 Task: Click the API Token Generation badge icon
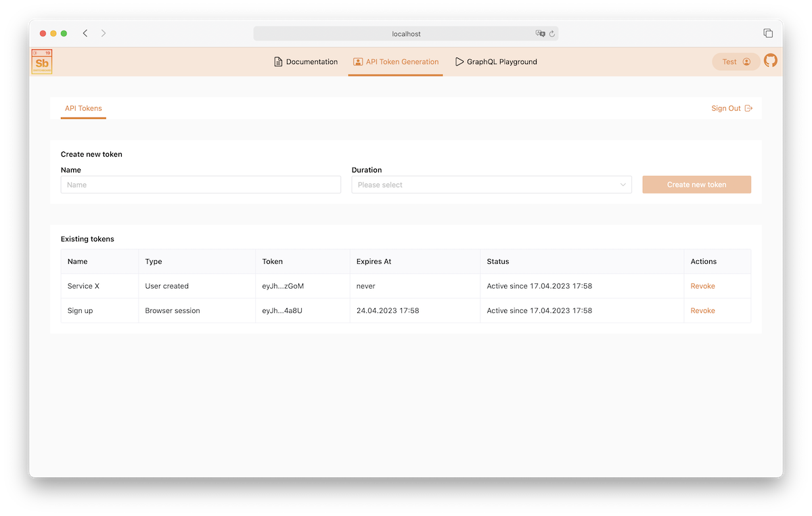pos(358,62)
